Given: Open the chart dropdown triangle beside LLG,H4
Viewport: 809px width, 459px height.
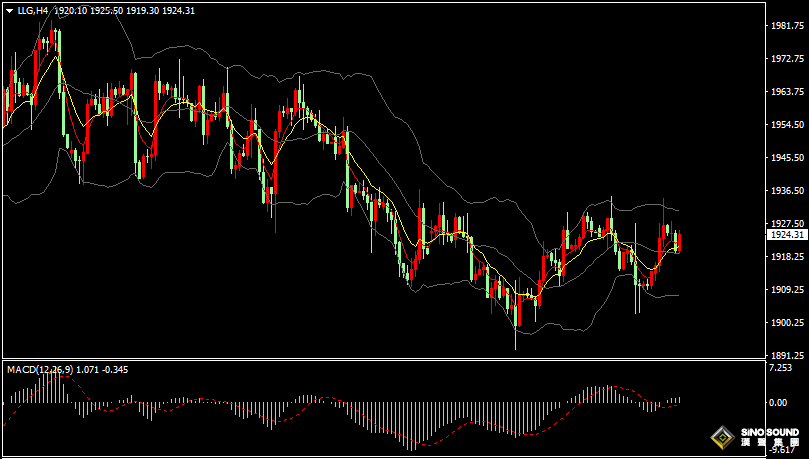Looking at the screenshot, I should click(9, 10).
